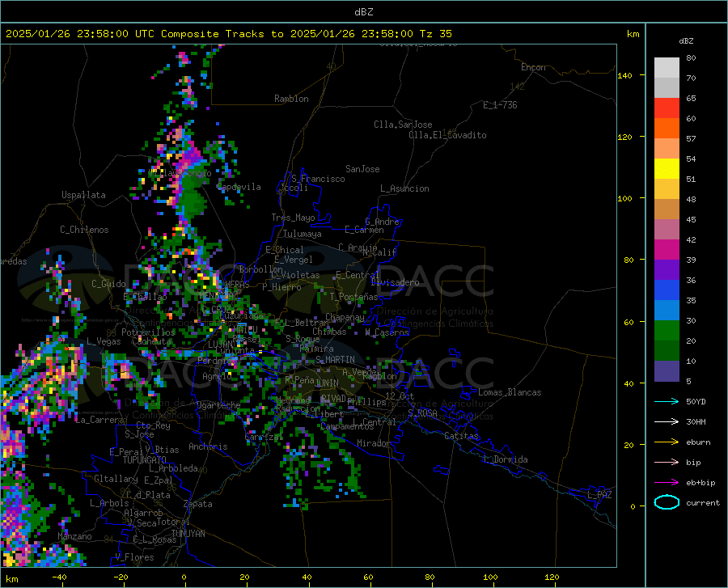728x588 pixels.
Task: Click the light orange 54-57 dBZ swatch
Action: [667, 149]
